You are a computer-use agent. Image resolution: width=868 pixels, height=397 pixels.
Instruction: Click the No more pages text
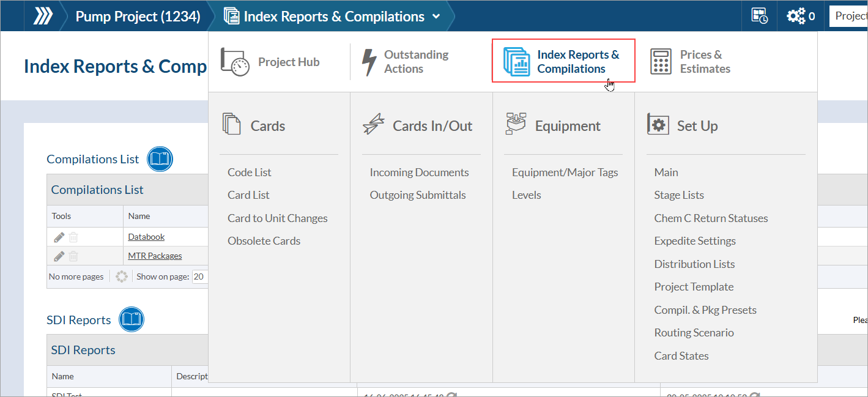76,276
